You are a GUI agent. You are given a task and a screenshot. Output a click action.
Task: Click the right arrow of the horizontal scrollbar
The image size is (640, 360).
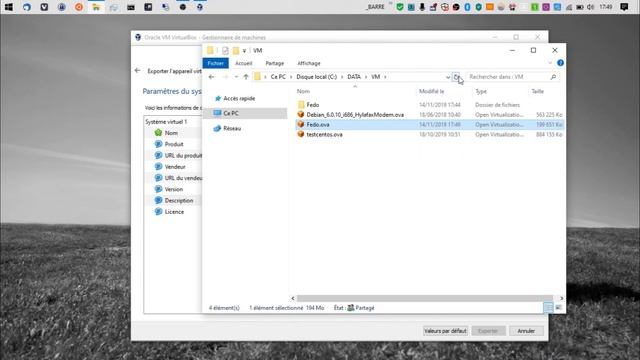click(561, 298)
